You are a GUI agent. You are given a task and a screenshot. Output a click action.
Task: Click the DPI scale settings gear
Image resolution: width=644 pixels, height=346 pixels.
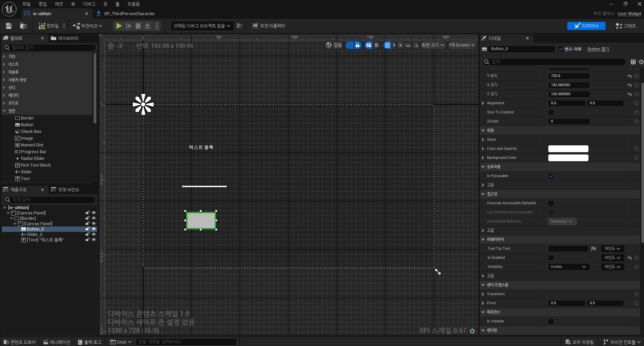click(472, 331)
